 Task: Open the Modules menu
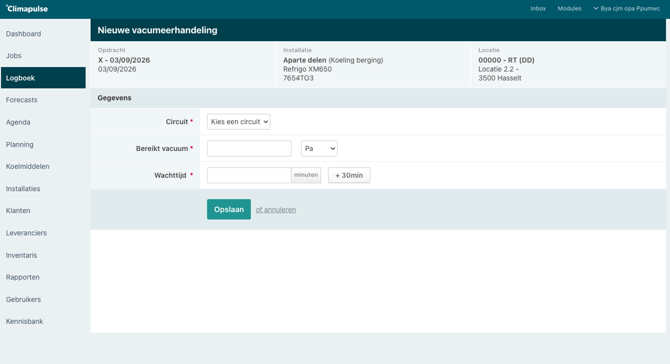click(x=569, y=9)
